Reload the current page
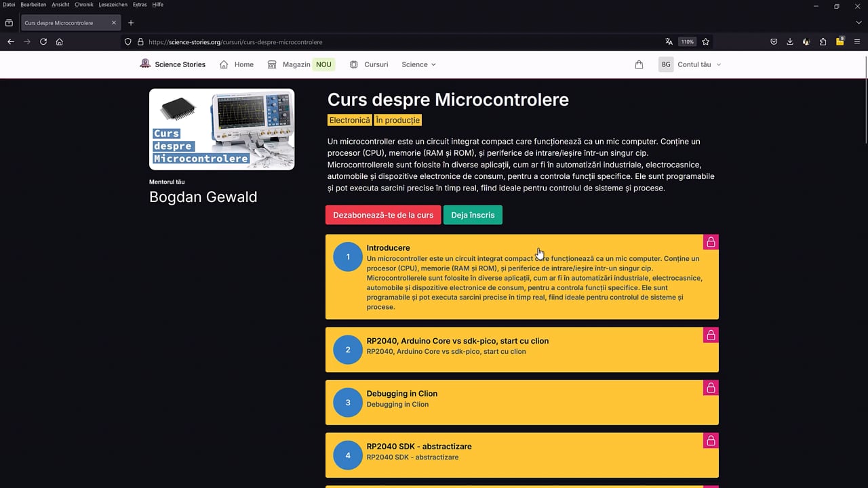This screenshot has height=488, width=868. [x=43, y=41]
